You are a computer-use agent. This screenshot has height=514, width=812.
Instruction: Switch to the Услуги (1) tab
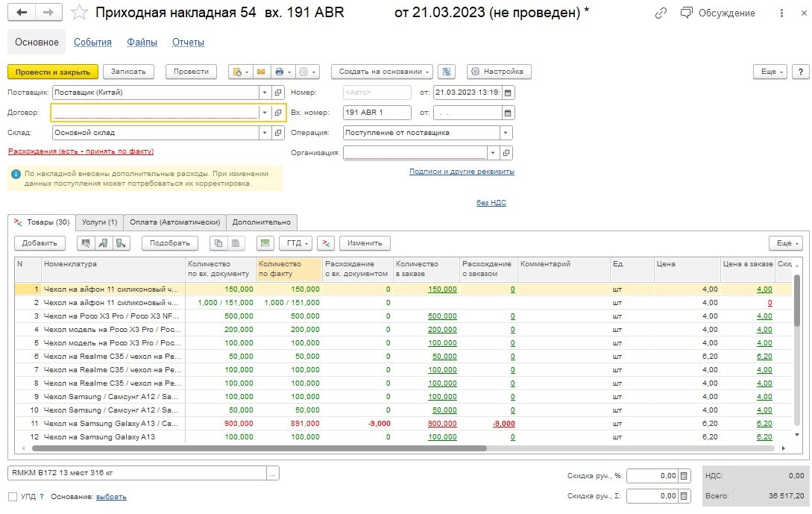click(99, 222)
